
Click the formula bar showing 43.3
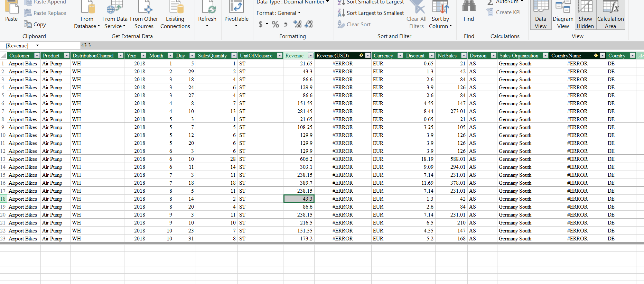point(362,45)
